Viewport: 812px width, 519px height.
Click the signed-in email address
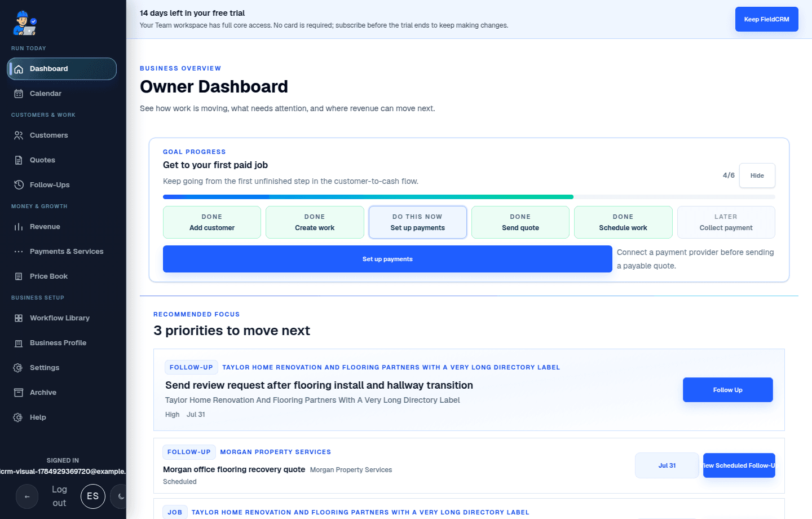(x=63, y=472)
